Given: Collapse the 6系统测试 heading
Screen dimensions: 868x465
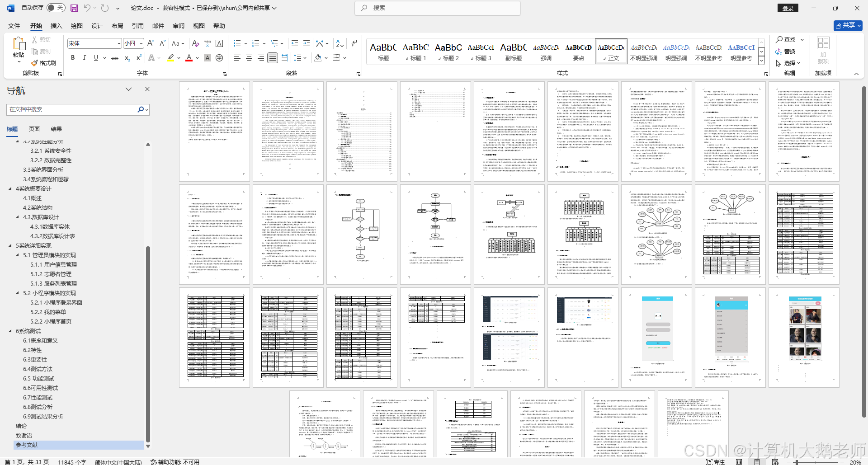Looking at the screenshot, I should (10, 331).
